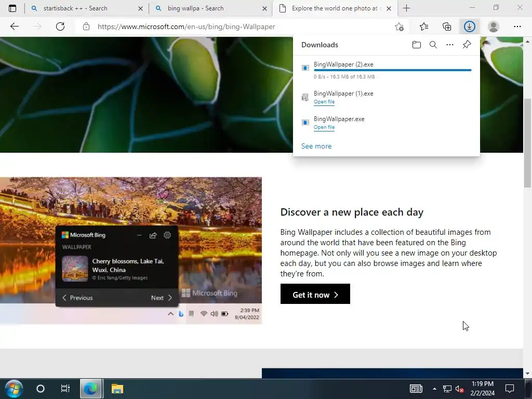Refresh the current page

point(60,26)
